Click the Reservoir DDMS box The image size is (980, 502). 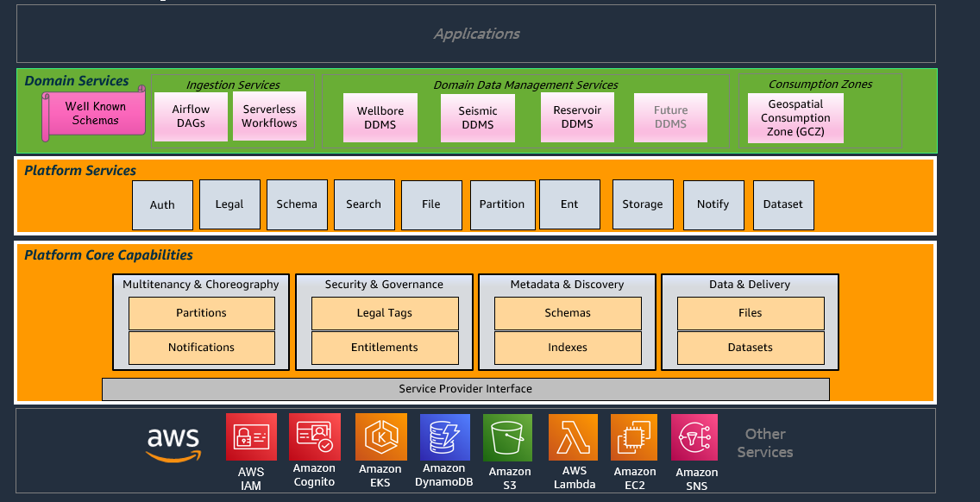(x=577, y=117)
